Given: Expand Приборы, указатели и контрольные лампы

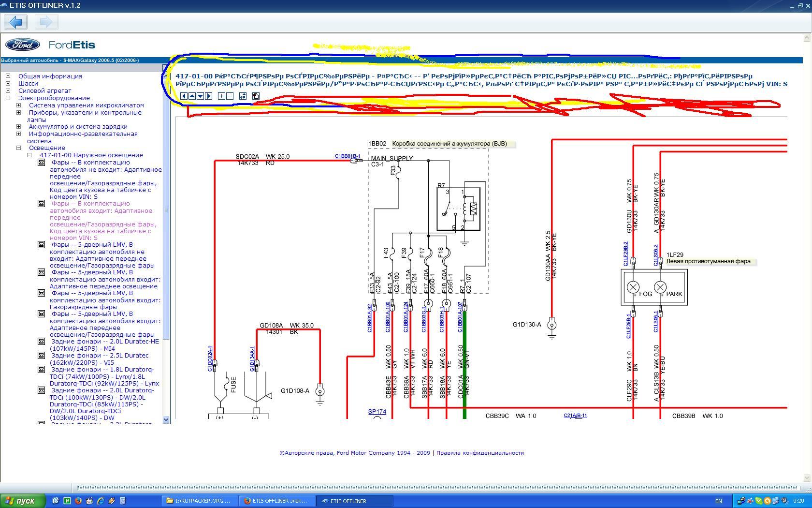Looking at the screenshot, I should [18, 112].
